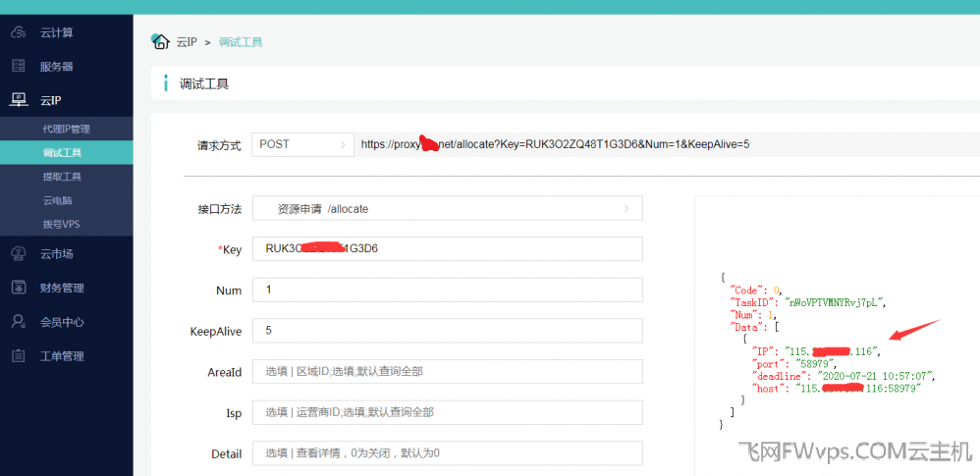Click the clipboard icon beside 工单管理
This screenshot has width=980, height=476.
click(x=19, y=356)
